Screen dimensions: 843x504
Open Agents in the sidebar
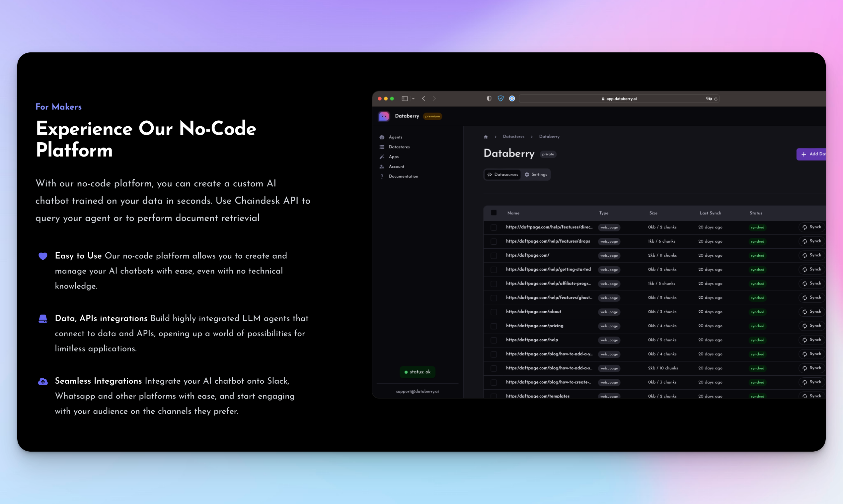click(x=395, y=137)
